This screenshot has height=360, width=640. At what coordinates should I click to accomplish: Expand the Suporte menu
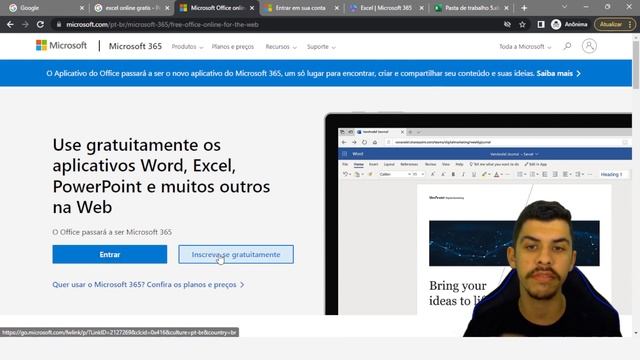(321, 47)
